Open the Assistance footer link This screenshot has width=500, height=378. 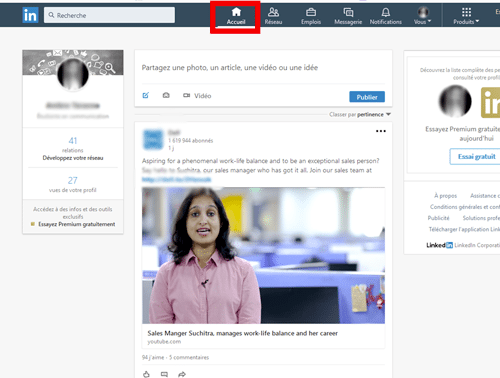click(x=485, y=196)
